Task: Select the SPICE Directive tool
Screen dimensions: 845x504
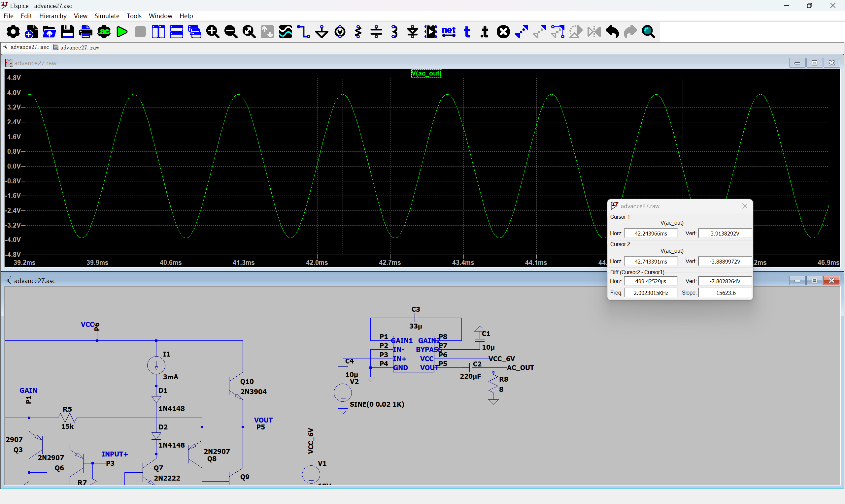Action: 485,32
